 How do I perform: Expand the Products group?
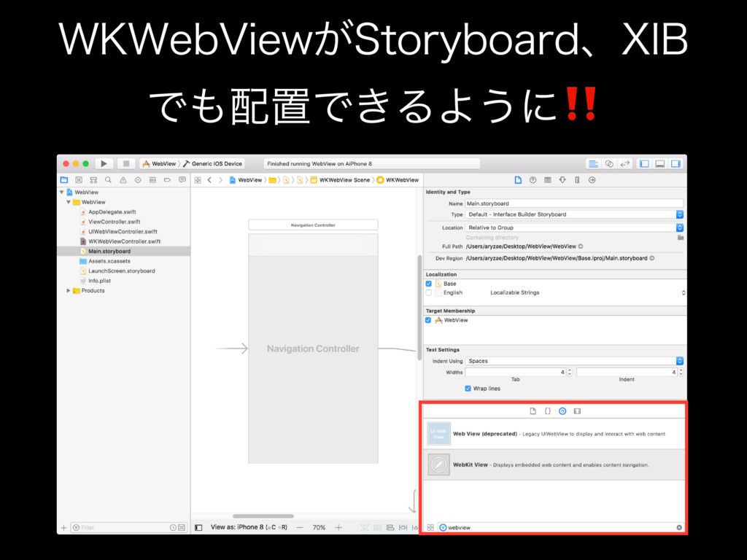69,290
